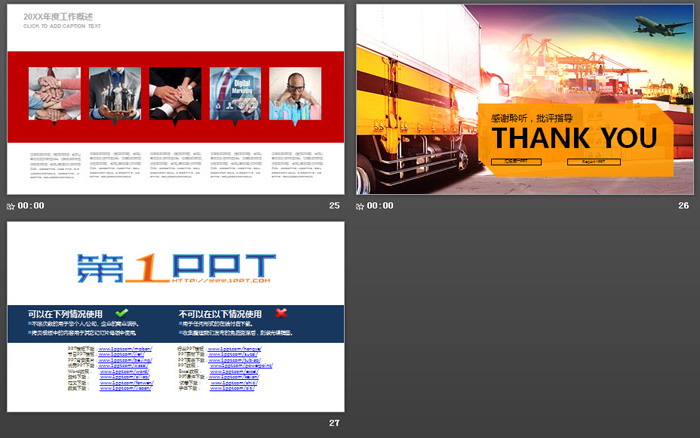The height and width of the screenshot is (438, 700).
Task: Click the transition star icon under slide 25
Action: (x=12, y=206)
